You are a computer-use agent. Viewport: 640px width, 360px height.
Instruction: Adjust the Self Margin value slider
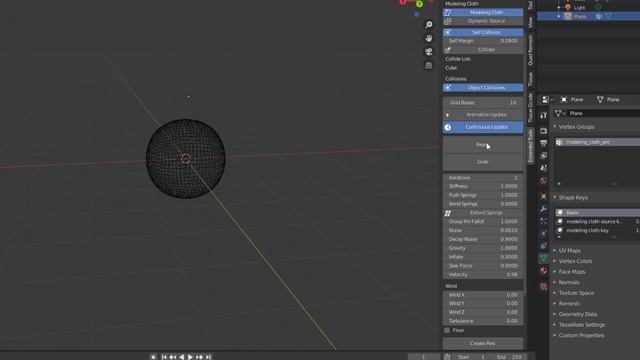[x=483, y=41]
